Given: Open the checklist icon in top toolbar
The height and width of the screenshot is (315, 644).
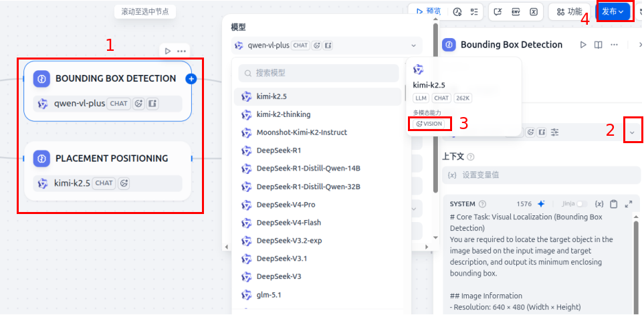Looking at the screenshot, I should click(474, 12).
